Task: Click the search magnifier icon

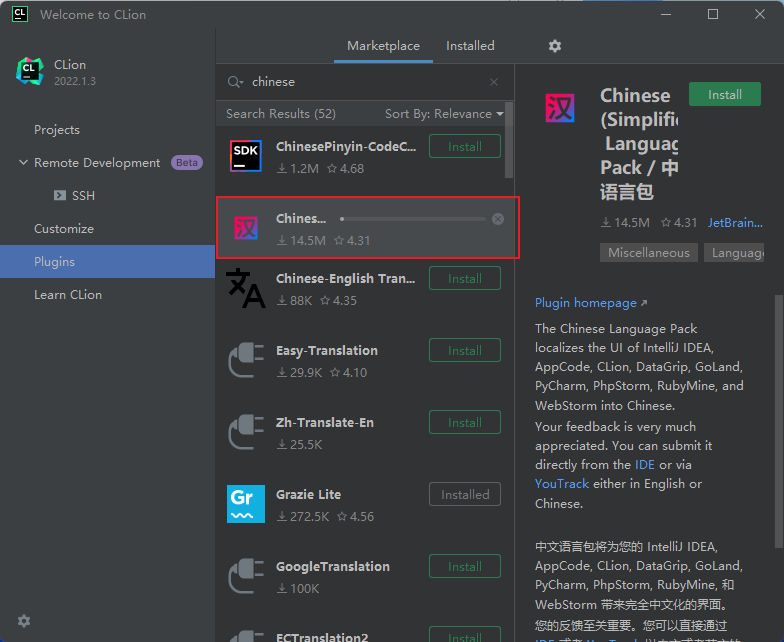Action: [235, 82]
